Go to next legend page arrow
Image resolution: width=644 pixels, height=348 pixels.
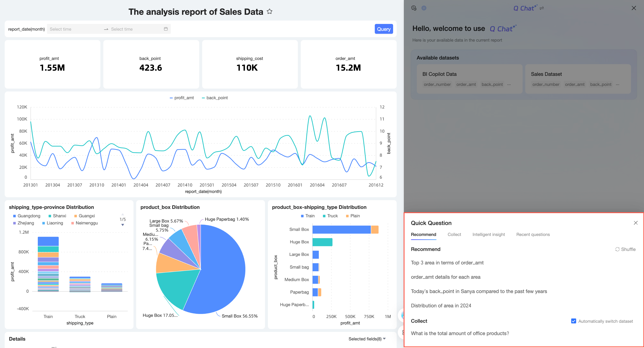point(123,225)
